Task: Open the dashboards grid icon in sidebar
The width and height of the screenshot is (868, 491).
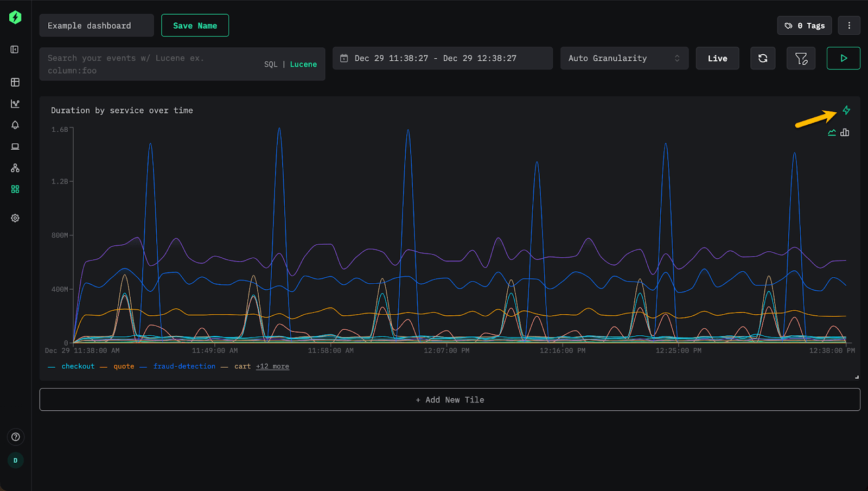Action: (x=15, y=189)
